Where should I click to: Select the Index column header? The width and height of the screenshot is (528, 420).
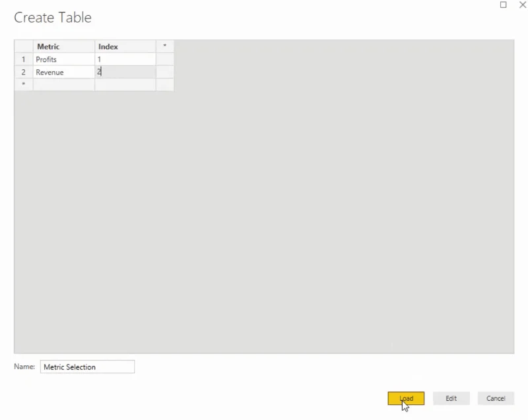point(125,46)
